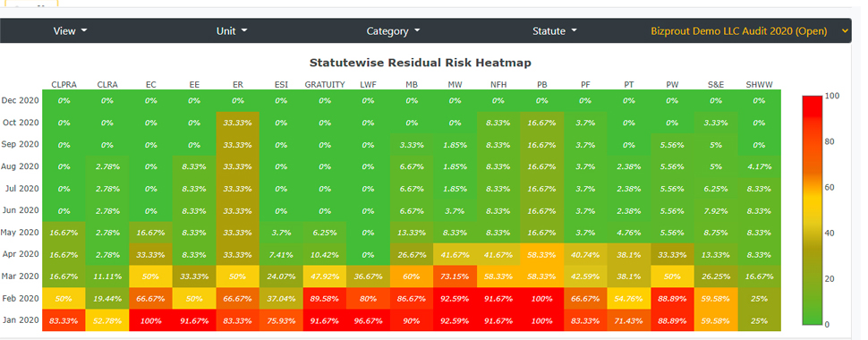The height and width of the screenshot is (340, 868).
Task: Select the SHWW Aug 2020 4.17% cell
Action: click(760, 166)
